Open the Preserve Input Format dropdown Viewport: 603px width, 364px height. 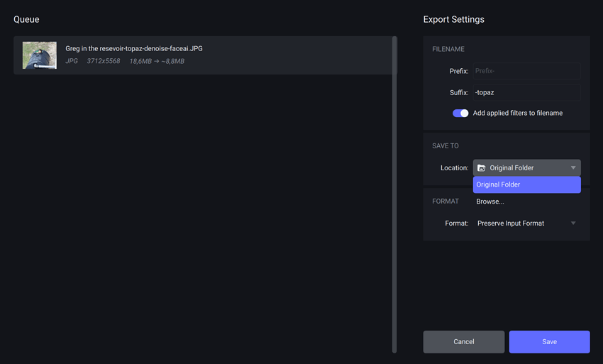pyautogui.click(x=525, y=224)
